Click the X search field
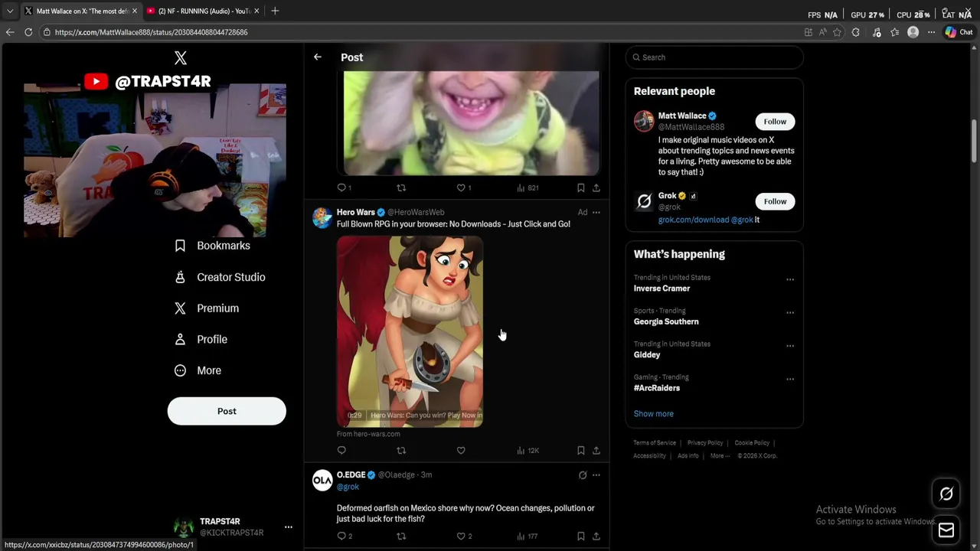The width and height of the screenshot is (980, 551). [714, 57]
